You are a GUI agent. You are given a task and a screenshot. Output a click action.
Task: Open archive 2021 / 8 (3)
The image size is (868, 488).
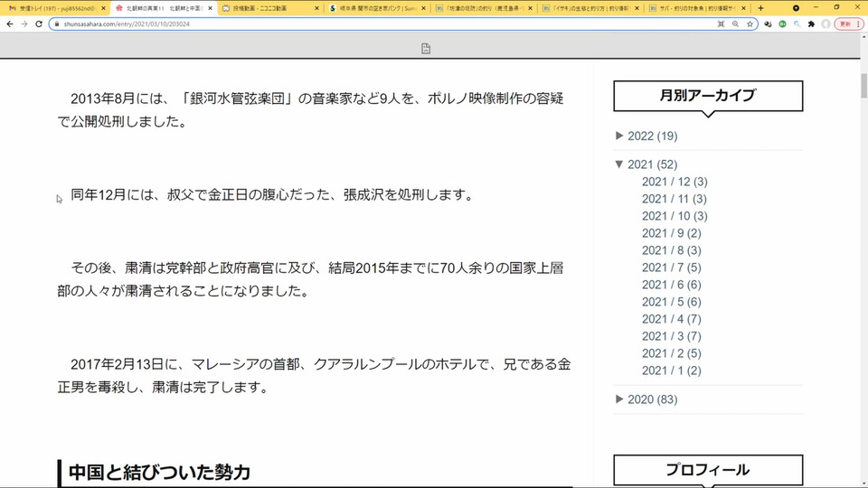(x=672, y=250)
